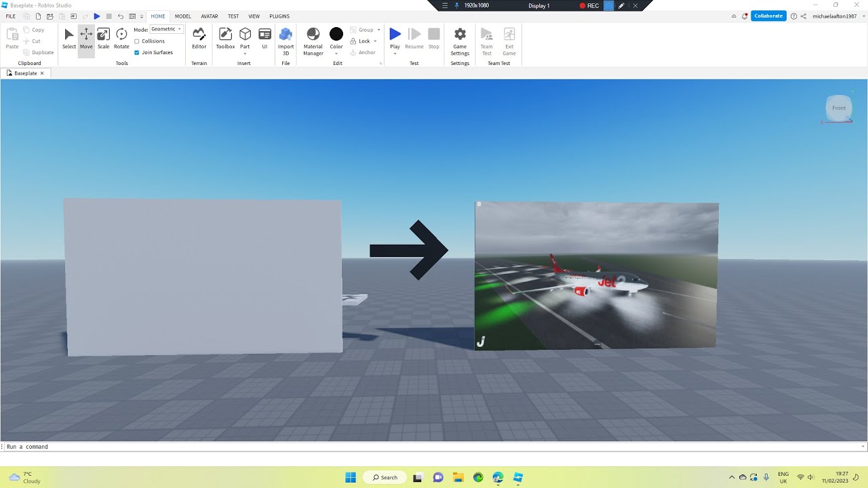Switch to the TEST tab
The width and height of the screenshot is (868, 488).
pyautogui.click(x=233, y=16)
